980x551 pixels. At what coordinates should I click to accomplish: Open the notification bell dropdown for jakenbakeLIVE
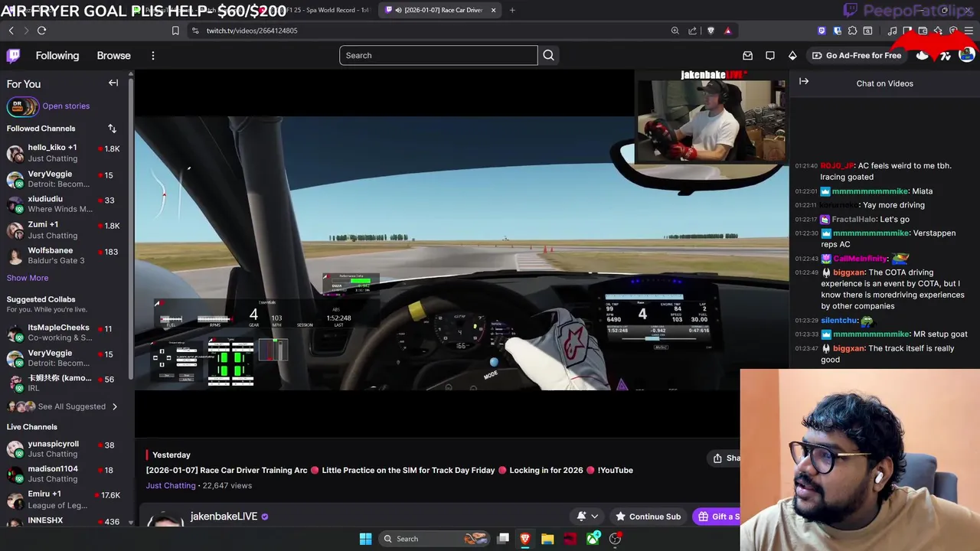(x=587, y=517)
